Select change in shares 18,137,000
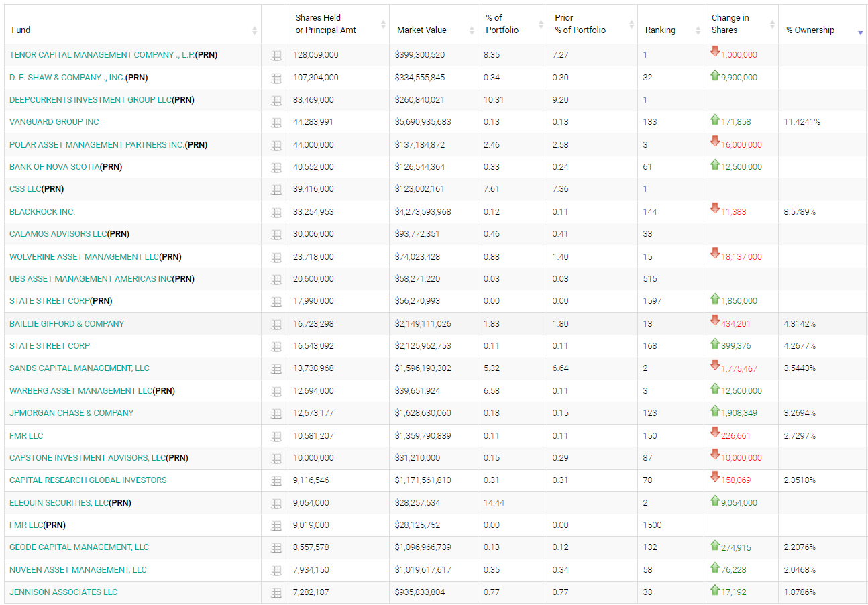The height and width of the screenshot is (605, 868). [x=741, y=257]
